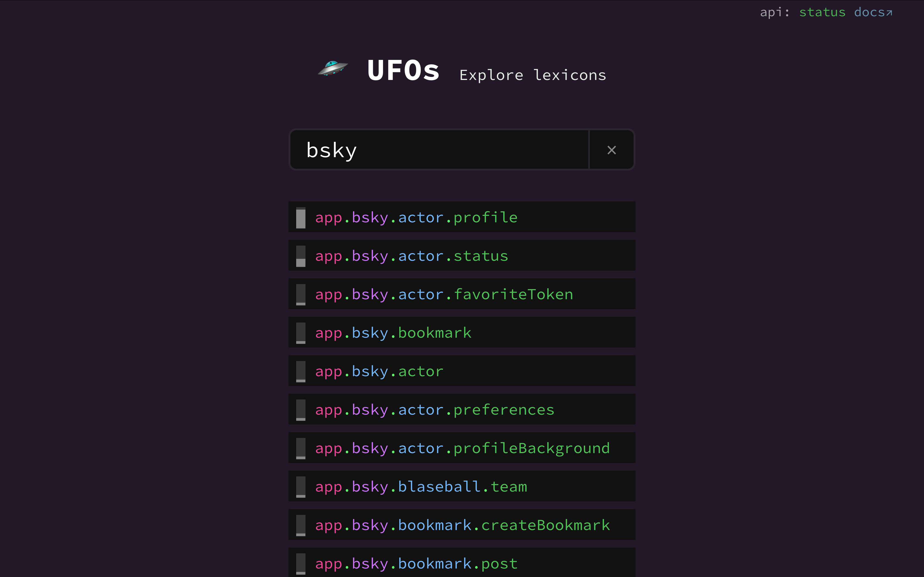Image resolution: width=924 pixels, height=577 pixels.
Task: Open the external api docs link
Action: coord(873,13)
